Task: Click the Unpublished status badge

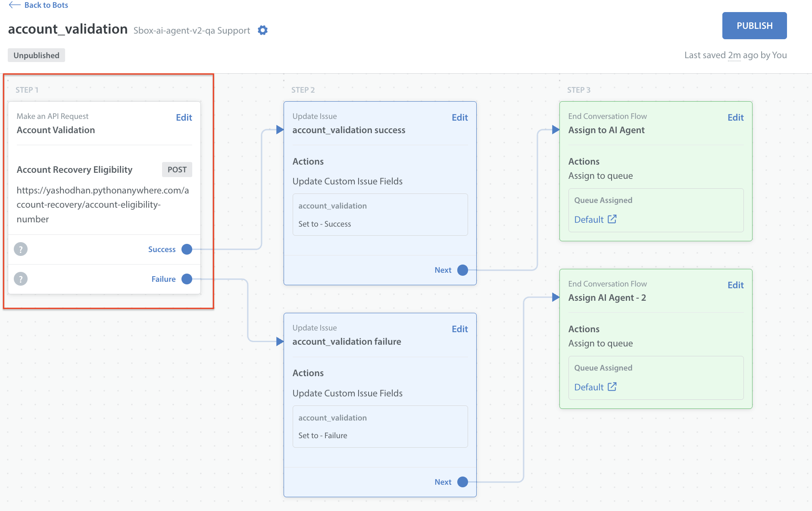Action: [36, 55]
